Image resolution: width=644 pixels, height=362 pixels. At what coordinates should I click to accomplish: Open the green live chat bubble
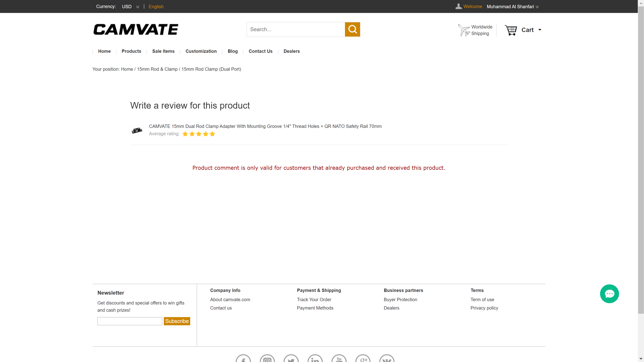(609, 294)
